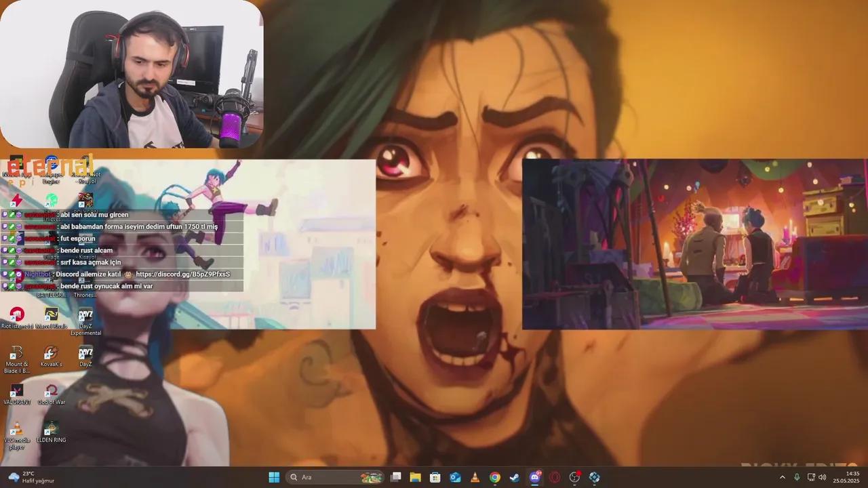The height and width of the screenshot is (488, 868).
Task: Open Outlook from the taskbar
Action: 455,477
